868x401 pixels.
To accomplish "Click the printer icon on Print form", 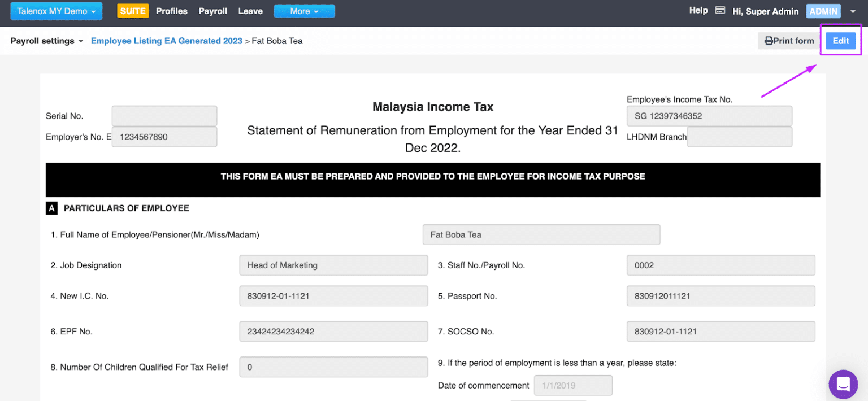I will pyautogui.click(x=769, y=41).
